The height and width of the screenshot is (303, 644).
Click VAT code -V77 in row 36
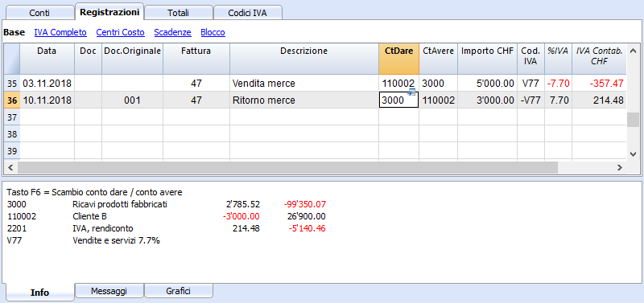click(530, 100)
